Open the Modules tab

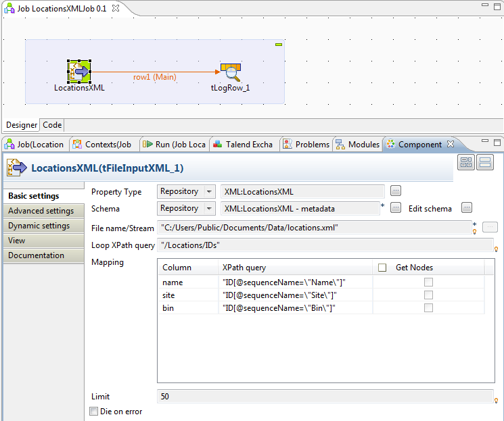coord(358,145)
